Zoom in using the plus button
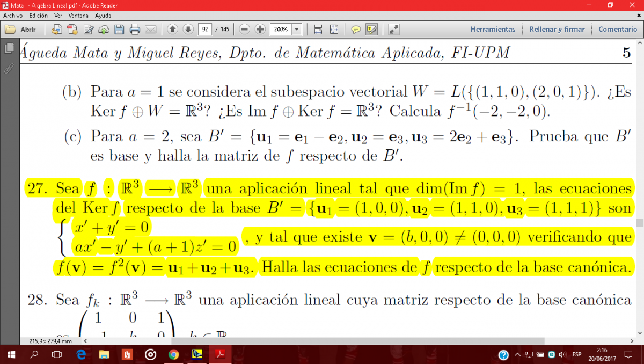Image resolution: width=644 pixels, height=364 pixels. click(x=260, y=29)
